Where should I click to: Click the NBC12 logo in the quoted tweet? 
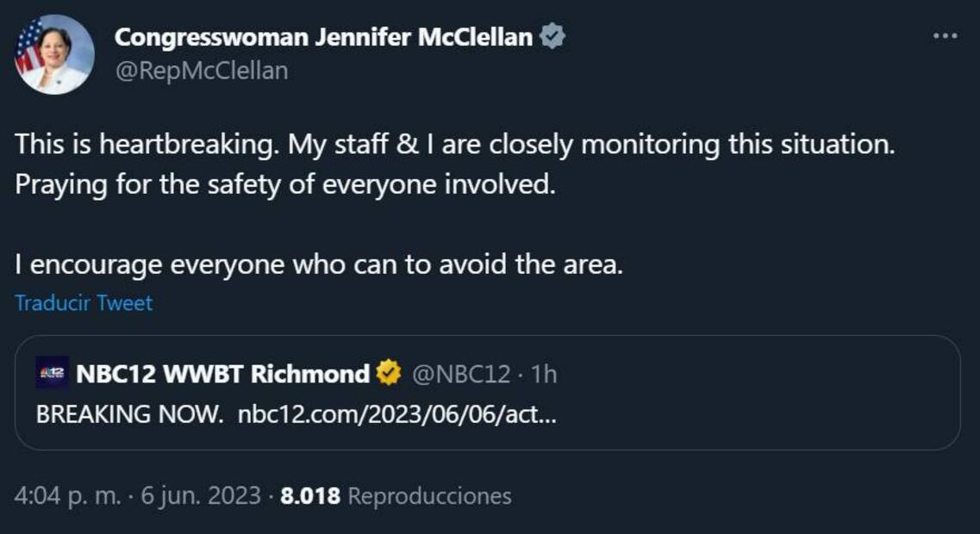(52, 374)
